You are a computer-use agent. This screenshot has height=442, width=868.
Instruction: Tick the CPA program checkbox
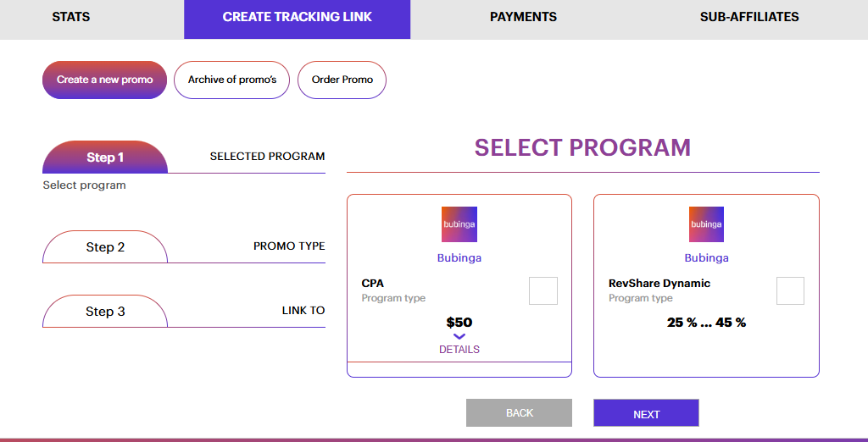pyautogui.click(x=543, y=291)
